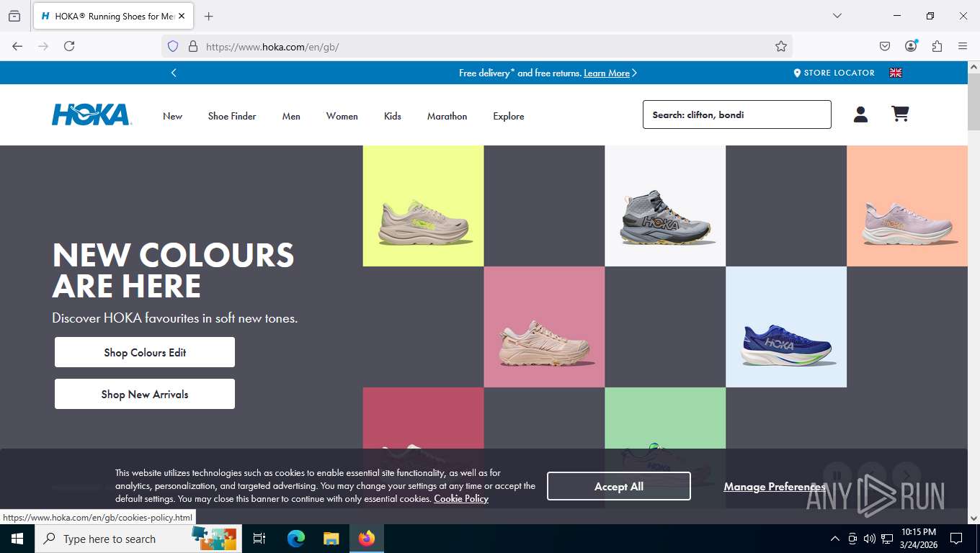Open the Marathon menu

click(447, 116)
